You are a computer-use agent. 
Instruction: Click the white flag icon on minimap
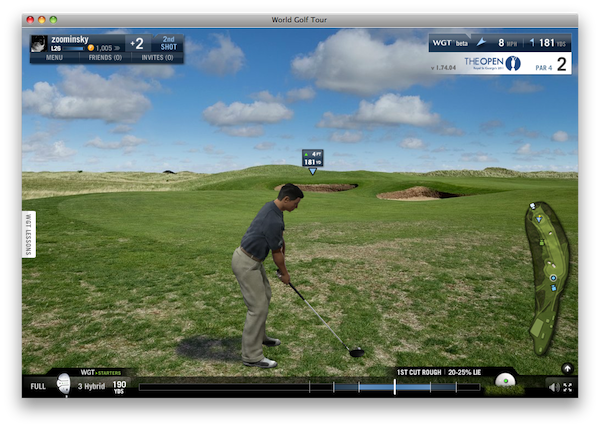click(533, 207)
